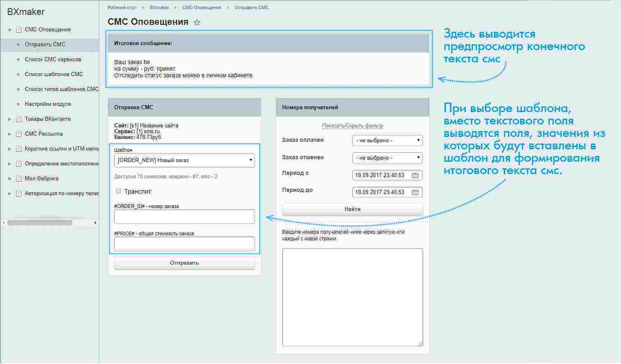Expand the Моя Фабрика section
The width and height of the screenshot is (621, 364).
tap(10, 179)
